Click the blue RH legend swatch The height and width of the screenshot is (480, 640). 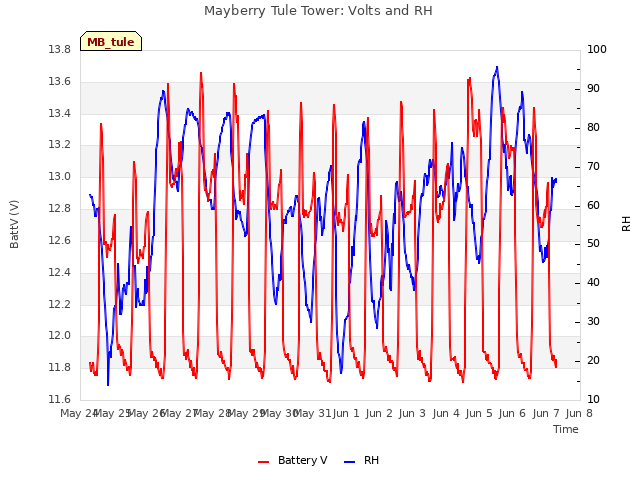[350, 461]
